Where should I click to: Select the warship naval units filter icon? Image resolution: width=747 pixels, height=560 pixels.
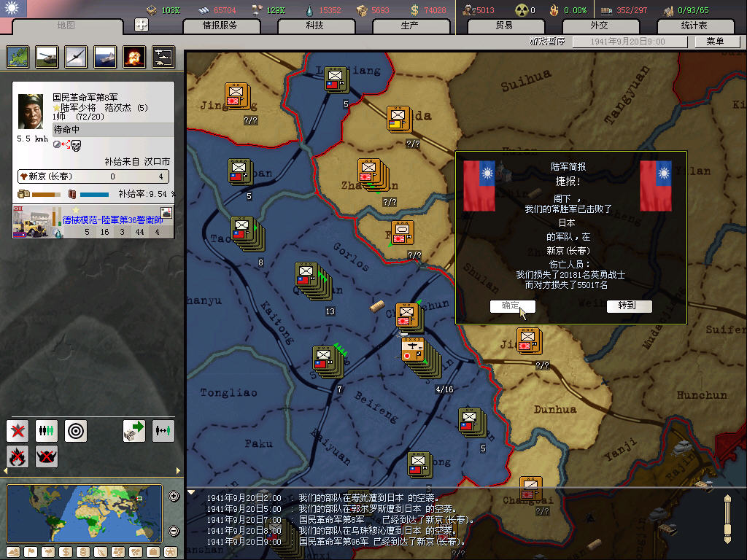click(105, 56)
